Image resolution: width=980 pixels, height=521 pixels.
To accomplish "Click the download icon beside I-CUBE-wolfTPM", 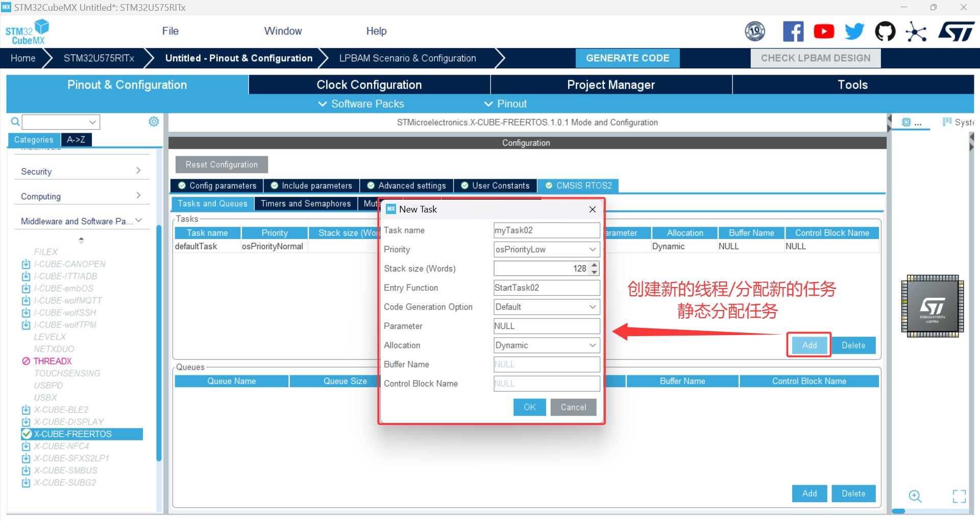I will pos(26,325).
